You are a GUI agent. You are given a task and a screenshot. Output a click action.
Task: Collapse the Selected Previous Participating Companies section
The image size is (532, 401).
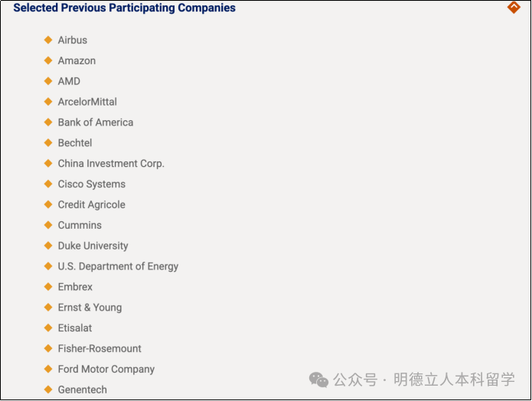point(514,7)
